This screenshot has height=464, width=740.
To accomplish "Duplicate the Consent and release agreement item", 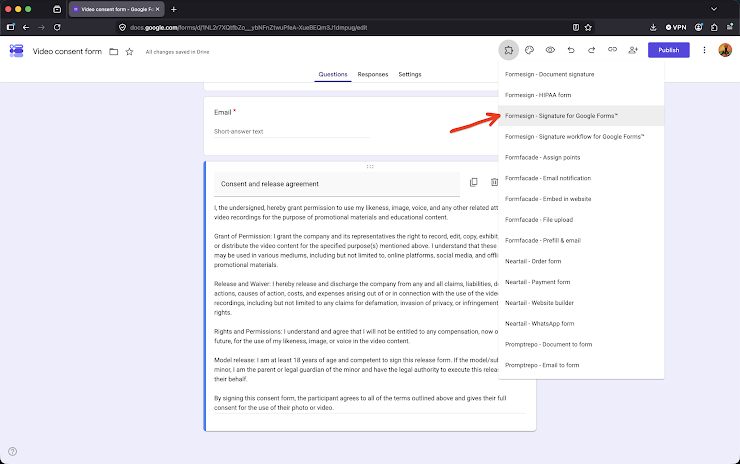I will click(x=473, y=182).
